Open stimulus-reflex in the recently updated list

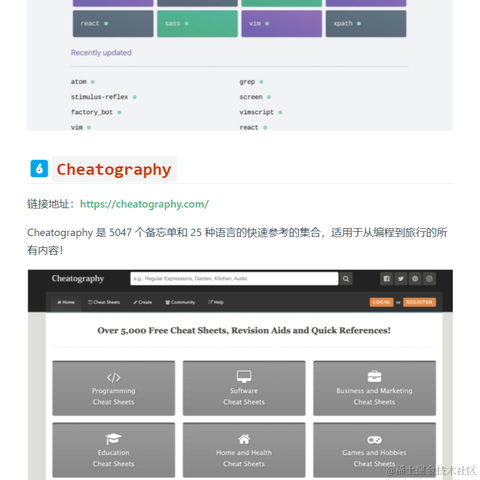pos(99,97)
